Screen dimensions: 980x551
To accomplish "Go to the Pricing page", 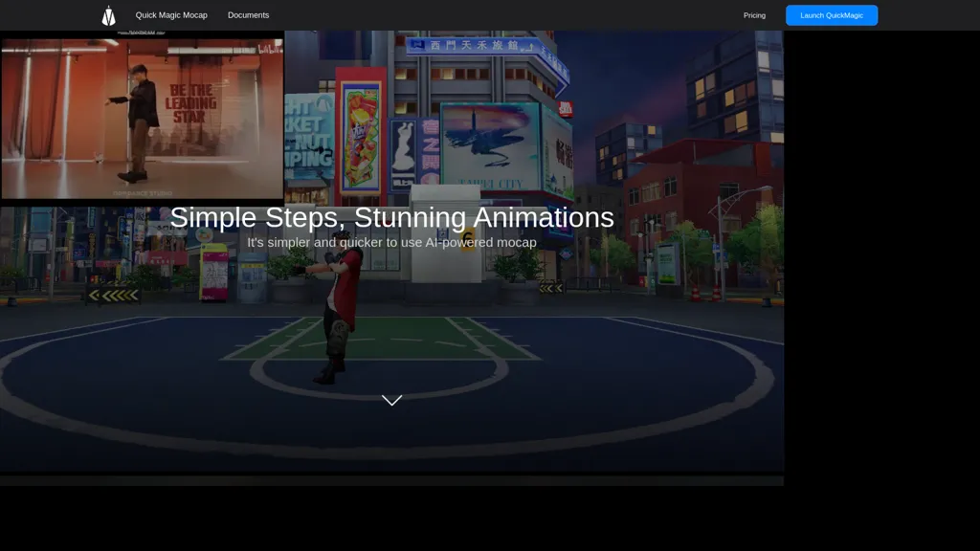I will [754, 15].
